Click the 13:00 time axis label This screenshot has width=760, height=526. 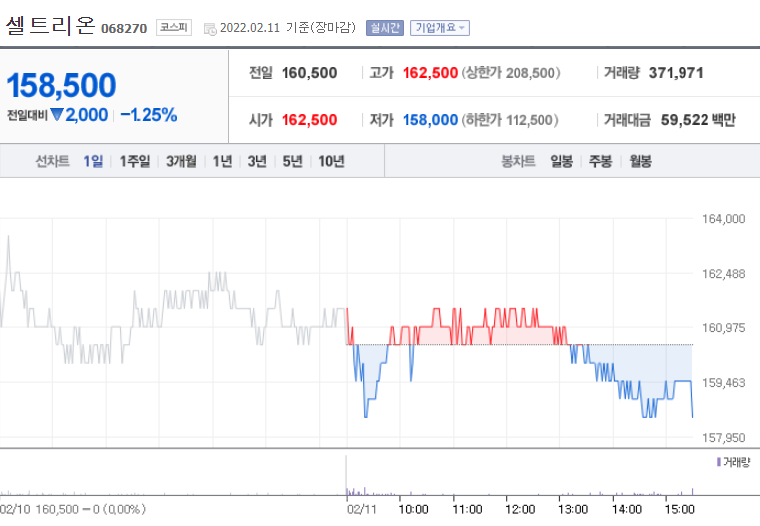point(573,510)
